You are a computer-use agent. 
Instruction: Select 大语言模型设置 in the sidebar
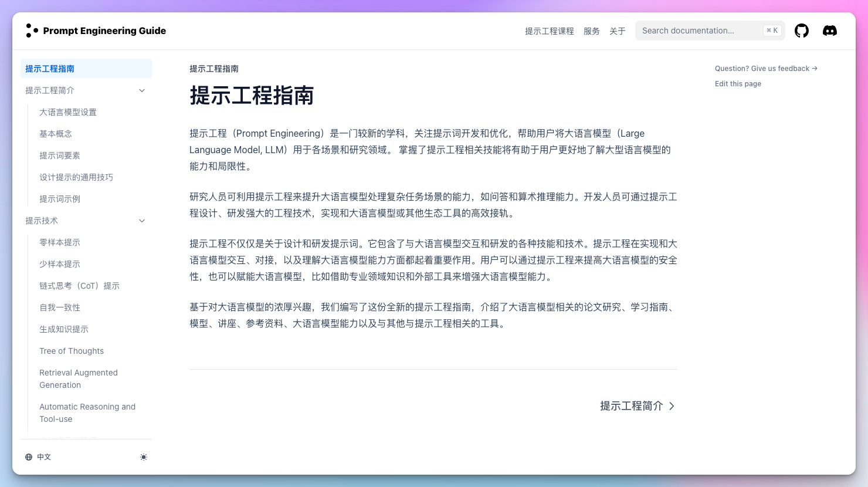pos(68,112)
